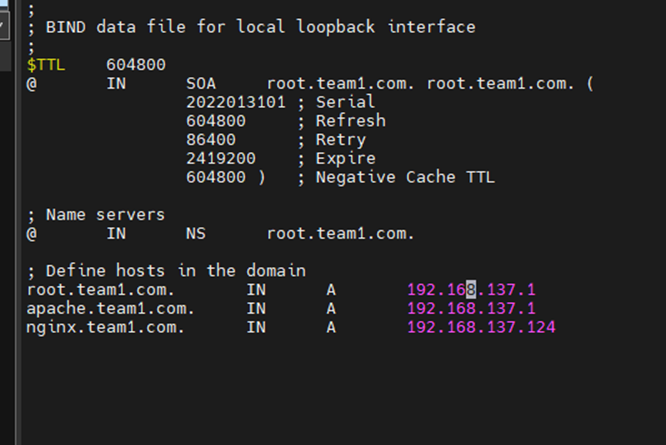Click IP 192.168.137.1 on the apache line
The width and height of the screenshot is (666, 445).
click(471, 309)
